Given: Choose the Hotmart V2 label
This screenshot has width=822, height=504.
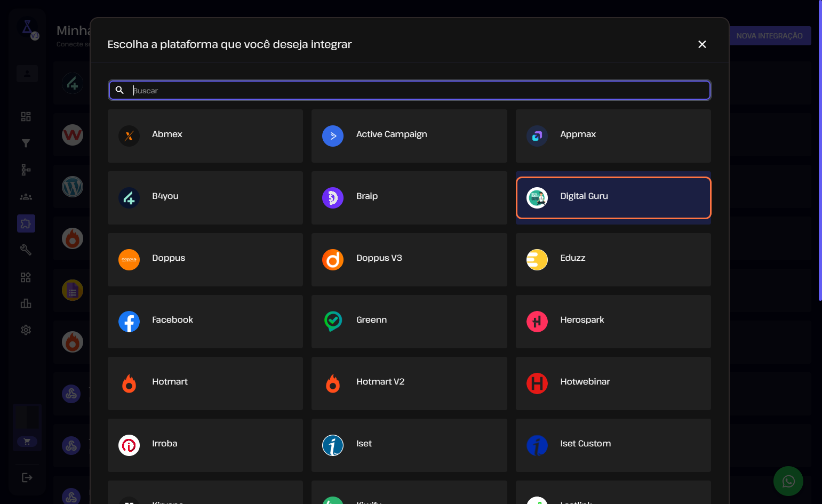Looking at the screenshot, I should [380, 382].
